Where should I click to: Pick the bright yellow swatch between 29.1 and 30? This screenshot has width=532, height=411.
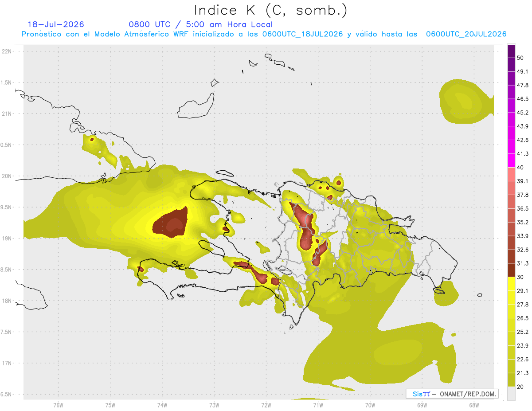pos(511,284)
